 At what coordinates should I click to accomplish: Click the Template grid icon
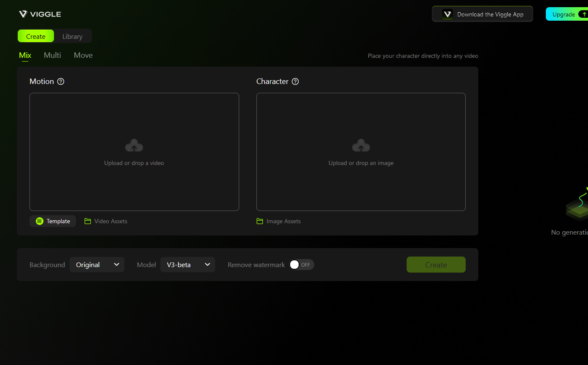tap(40, 221)
